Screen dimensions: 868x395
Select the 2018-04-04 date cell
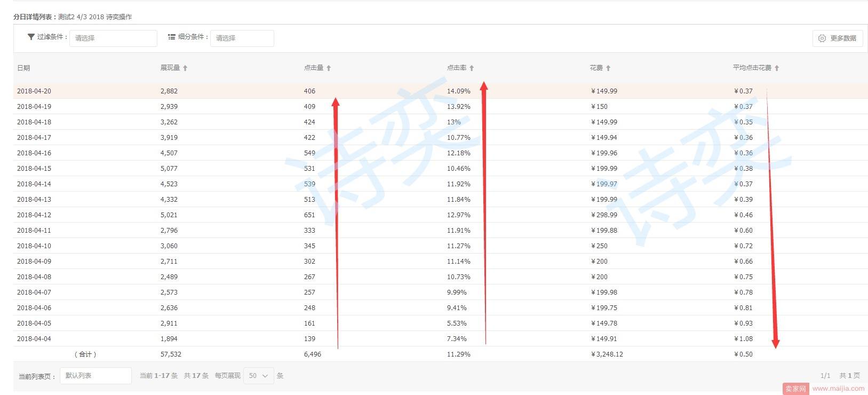pyautogui.click(x=34, y=339)
